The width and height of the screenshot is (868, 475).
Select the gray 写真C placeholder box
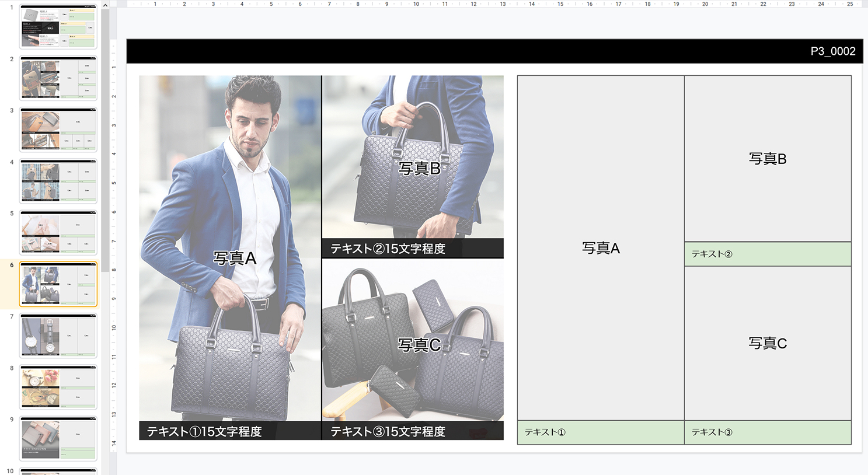(768, 343)
